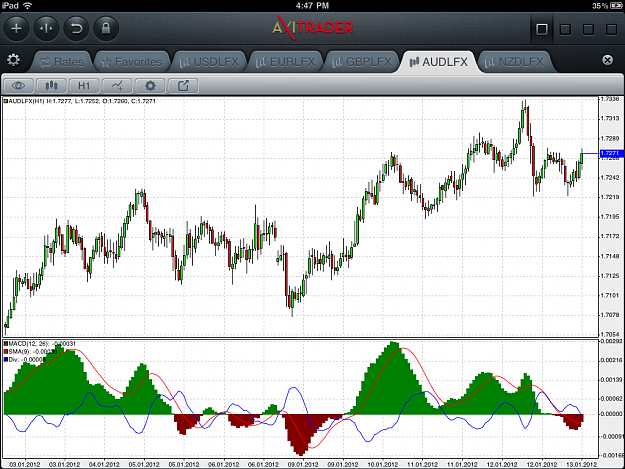Tap the 0.00292 MACD axis value
This screenshot has height=469, width=625.
(612, 341)
